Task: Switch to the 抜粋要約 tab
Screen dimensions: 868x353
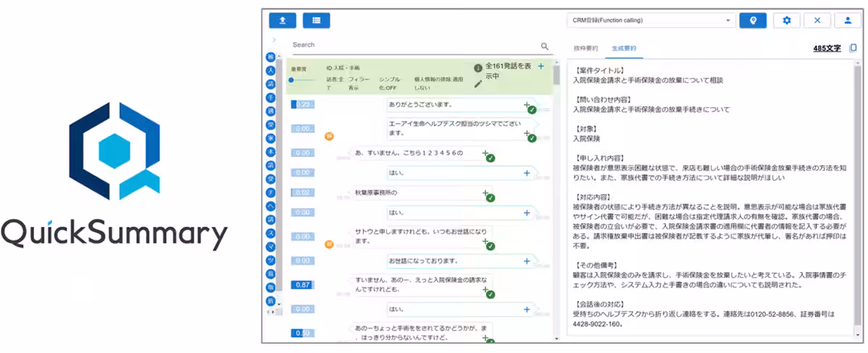Action: point(585,48)
